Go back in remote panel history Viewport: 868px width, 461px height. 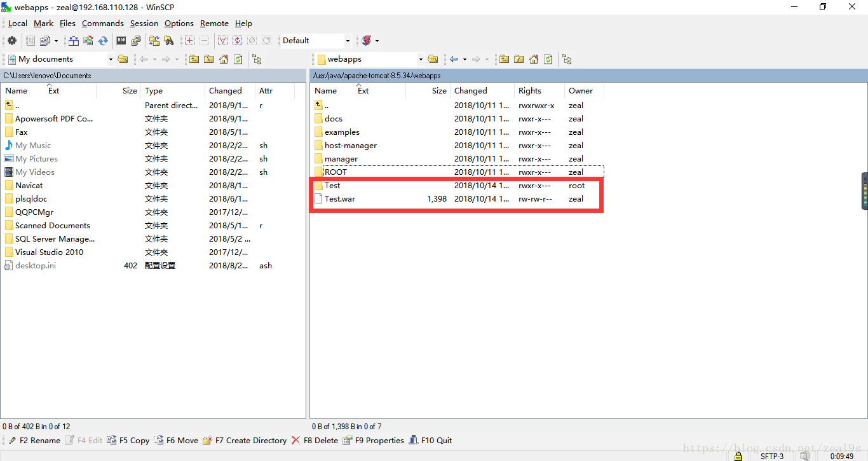point(454,59)
